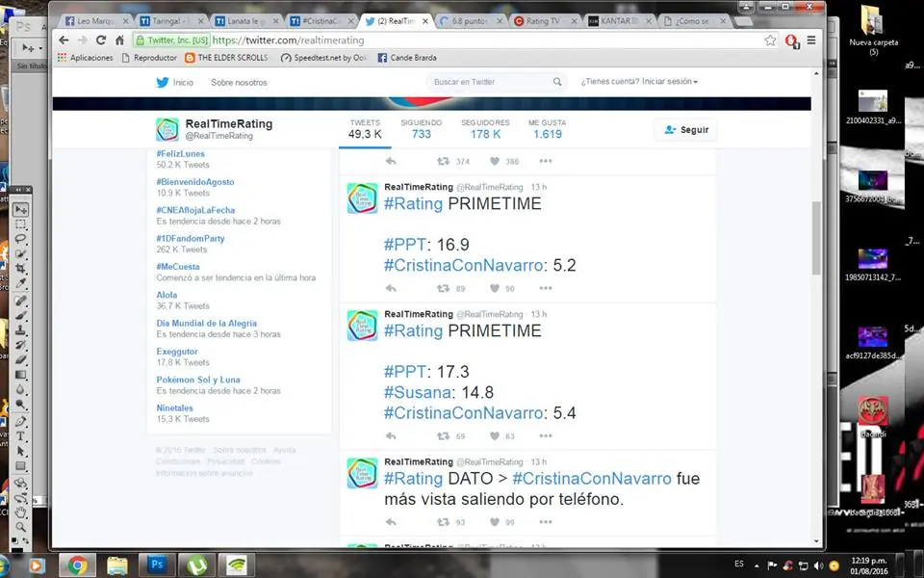Reply to the #PPT 16.9 rating tweet

(391, 288)
